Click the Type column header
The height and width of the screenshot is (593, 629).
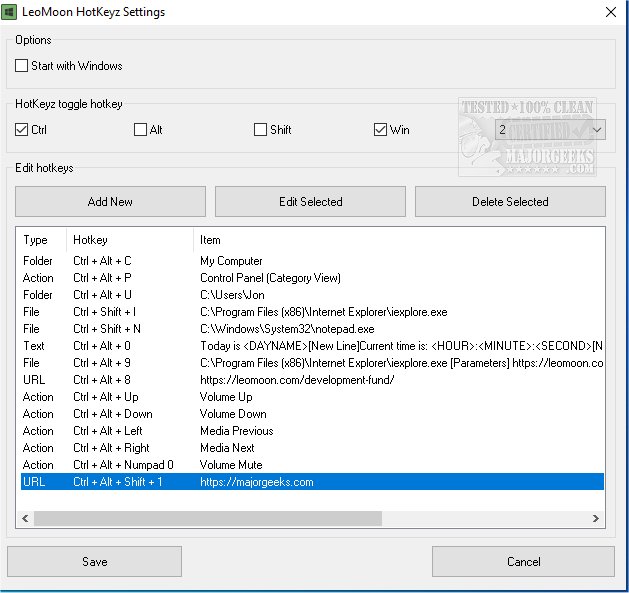[43, 240]
